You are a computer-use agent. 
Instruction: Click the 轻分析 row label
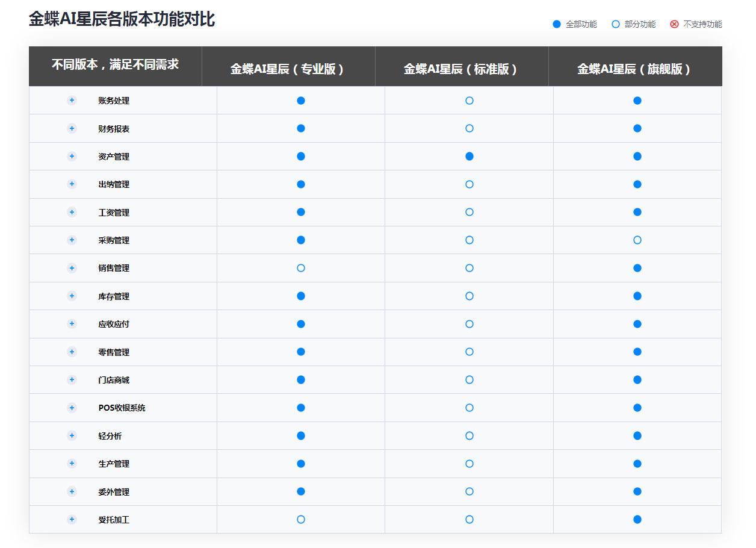click(110, 436)
